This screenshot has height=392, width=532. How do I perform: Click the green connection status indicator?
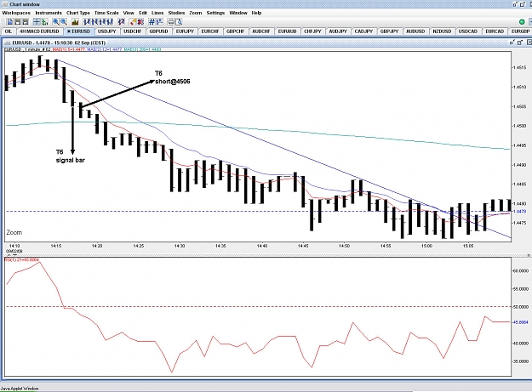pos(522,22)
